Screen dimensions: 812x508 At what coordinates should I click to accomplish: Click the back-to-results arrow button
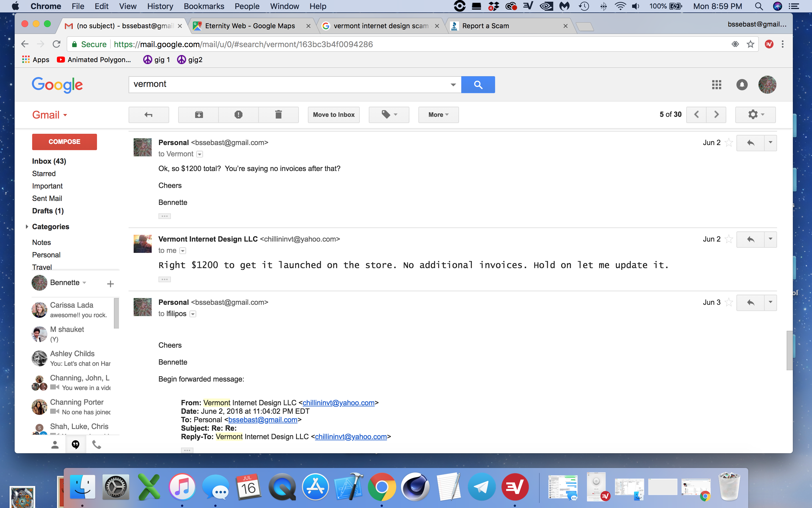coord(149,115)
